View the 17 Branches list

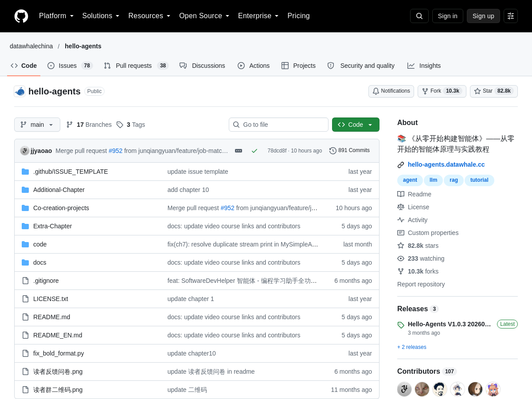(x=89, y=125)
